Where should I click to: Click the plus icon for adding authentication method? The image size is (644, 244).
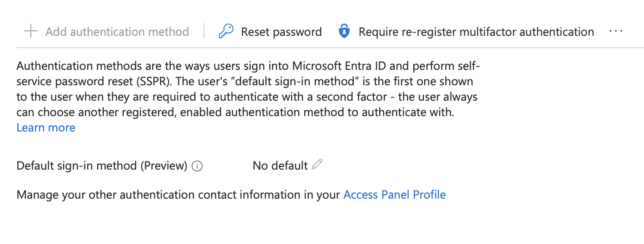30,32
